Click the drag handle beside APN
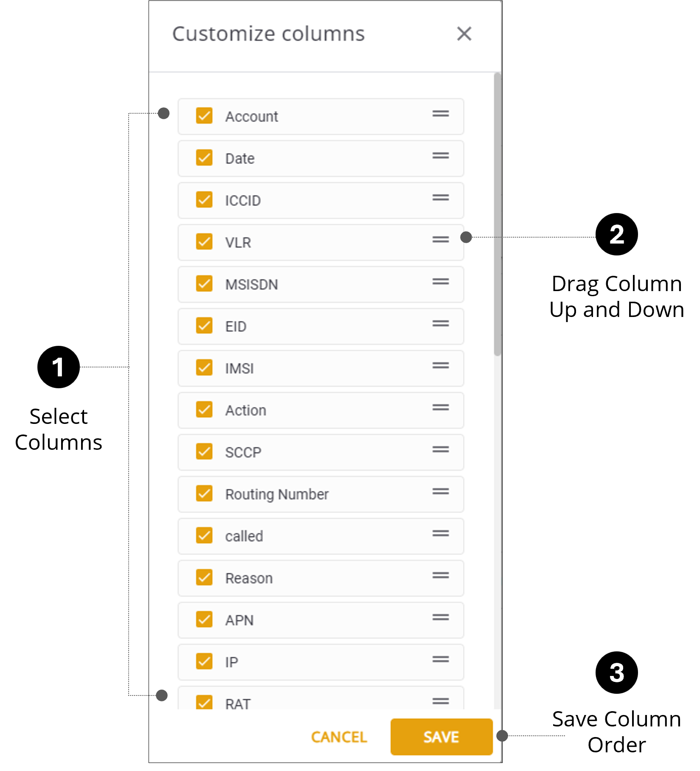The image size is (700, 771). pyautogui.click(x=441, y=617)
